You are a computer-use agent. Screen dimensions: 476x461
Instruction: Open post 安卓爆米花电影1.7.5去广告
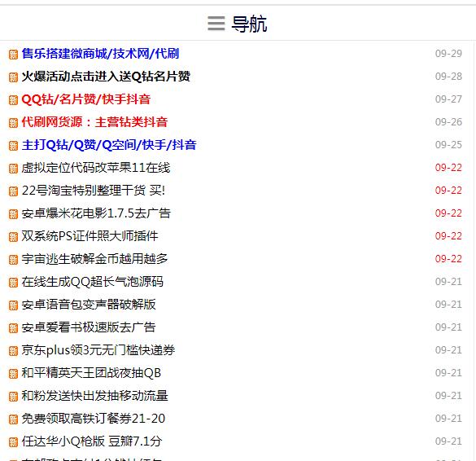coord(96,213)
